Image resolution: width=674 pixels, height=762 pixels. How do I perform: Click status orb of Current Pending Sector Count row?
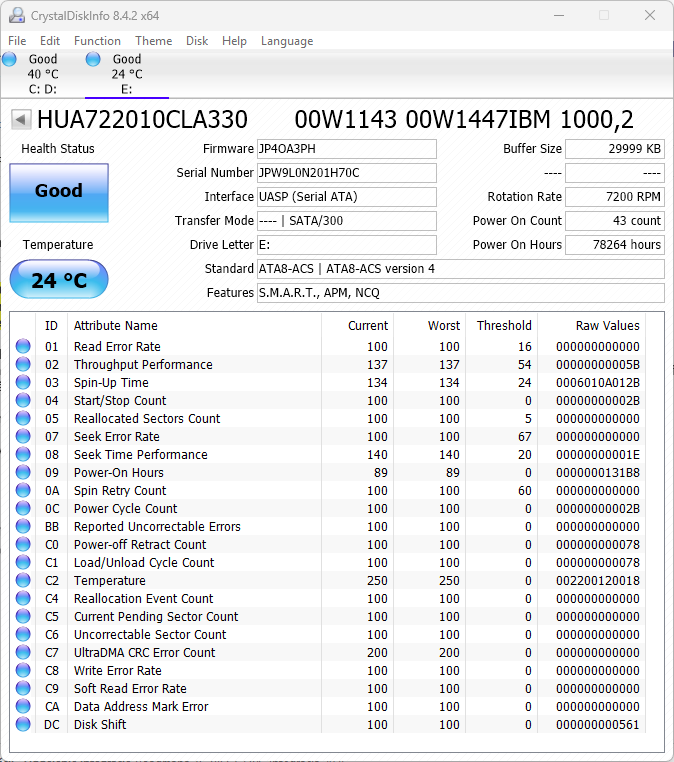tap(23, 616)
